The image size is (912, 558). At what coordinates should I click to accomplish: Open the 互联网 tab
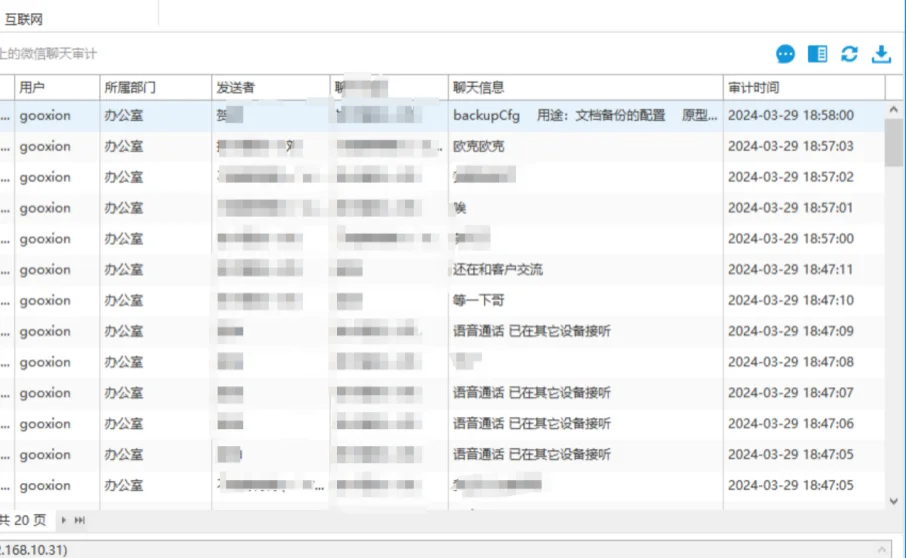pos(24,19)
